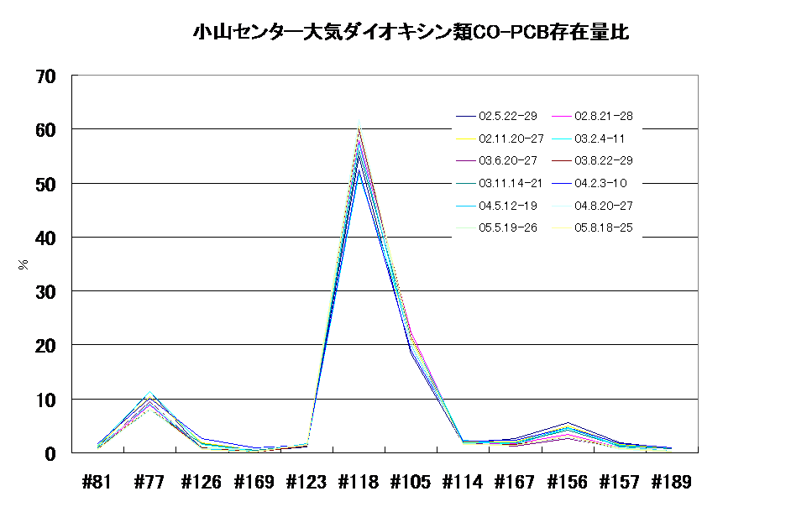
Task: Click the 04.5.12-19 legend entry
Action: 508,206
